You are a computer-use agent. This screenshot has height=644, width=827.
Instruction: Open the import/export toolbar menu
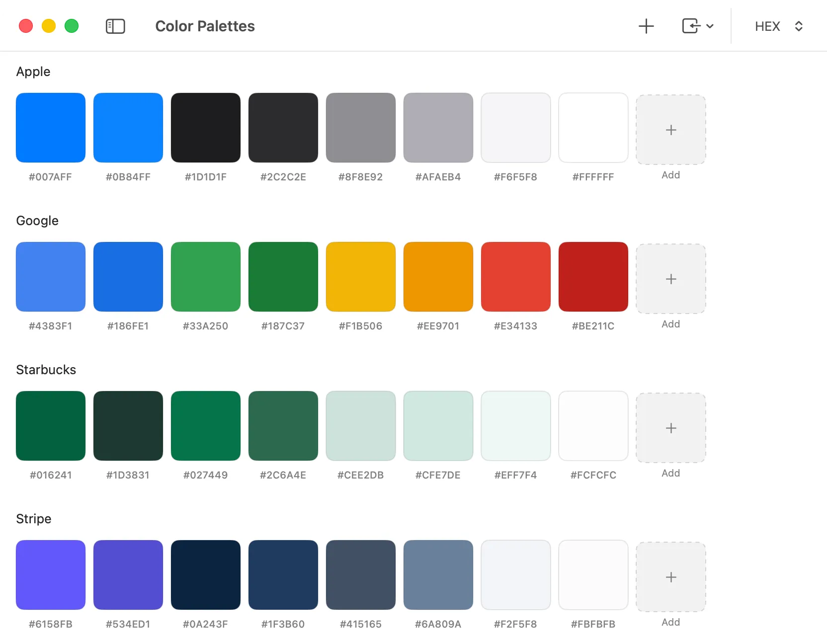(697, 26)
